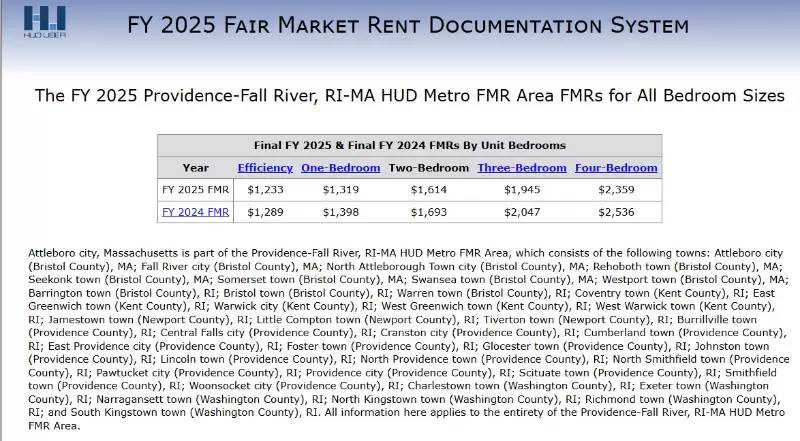
Task: Follow the FY 2024 FMR link
Action: pyautogui.click(x=195, y=212)
